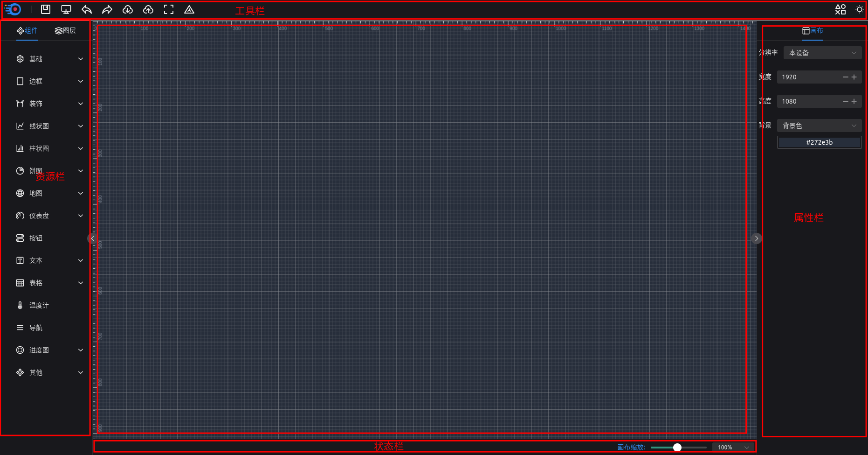Collapse the left component panel arrow
This screenshot has height=455, width=868.
coord(92,238)
